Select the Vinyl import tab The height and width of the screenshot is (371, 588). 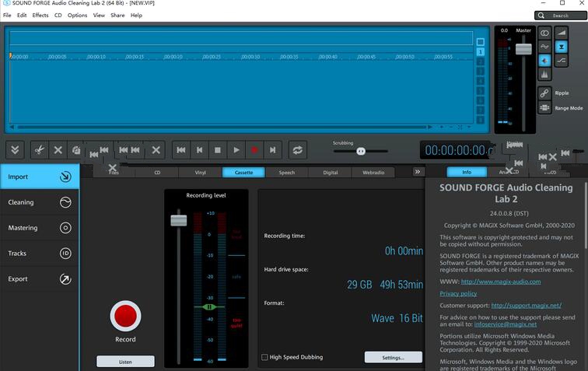200,173
